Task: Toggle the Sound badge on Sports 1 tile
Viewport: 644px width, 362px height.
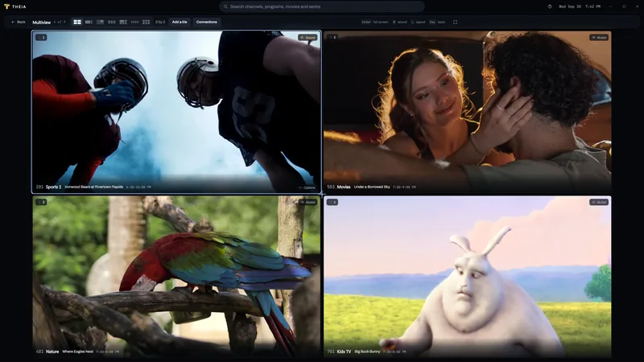Action: point(308,37)
